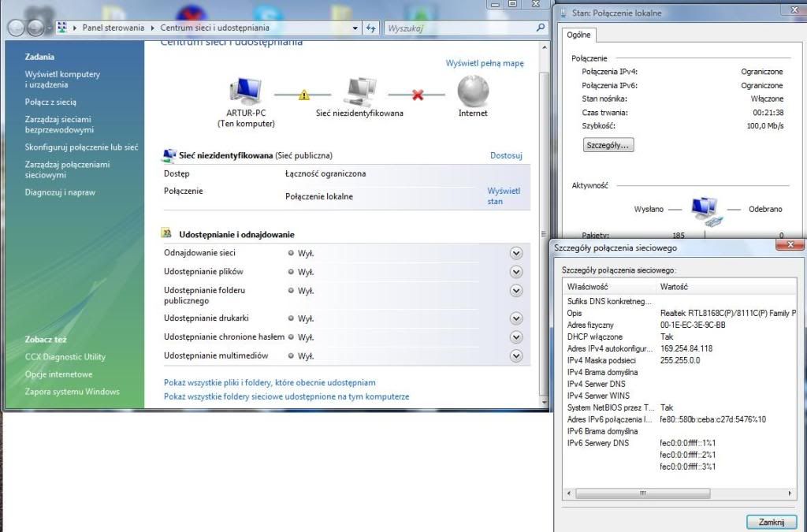807x532 pixels.
Task: Click the Zamknij button
Action: [x=771, y=522]
